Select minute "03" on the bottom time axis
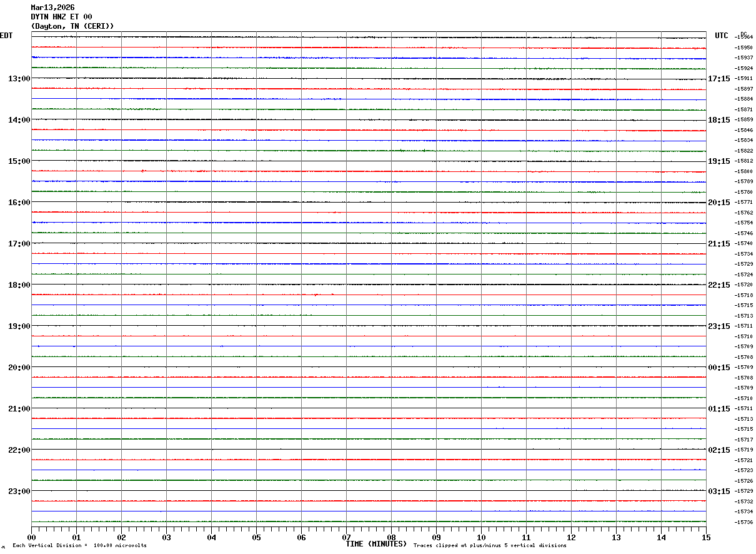 tap(166, 537)
